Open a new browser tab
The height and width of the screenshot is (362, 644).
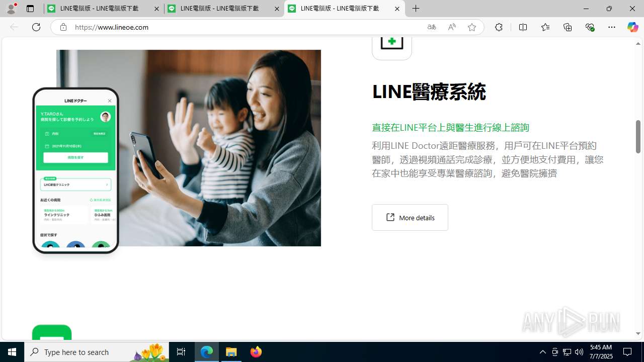[x=416, y=9]
